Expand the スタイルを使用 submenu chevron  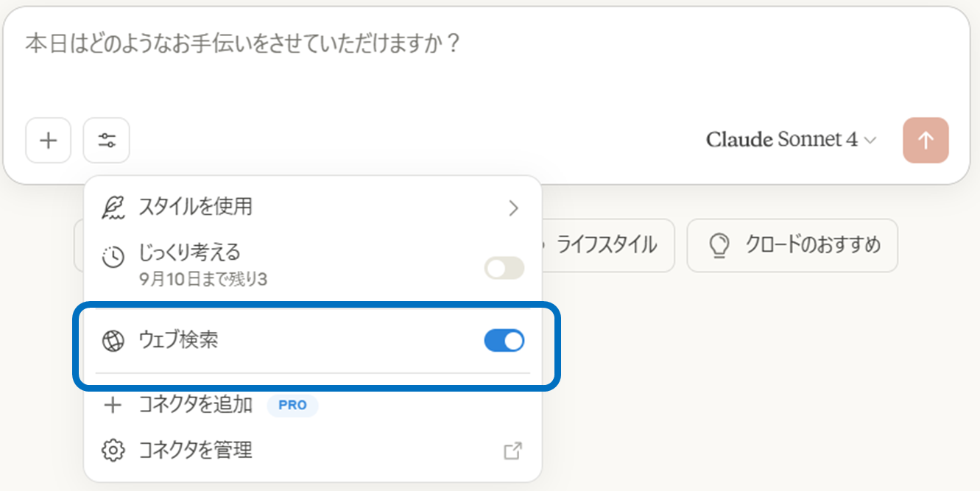tap(513, 208)
